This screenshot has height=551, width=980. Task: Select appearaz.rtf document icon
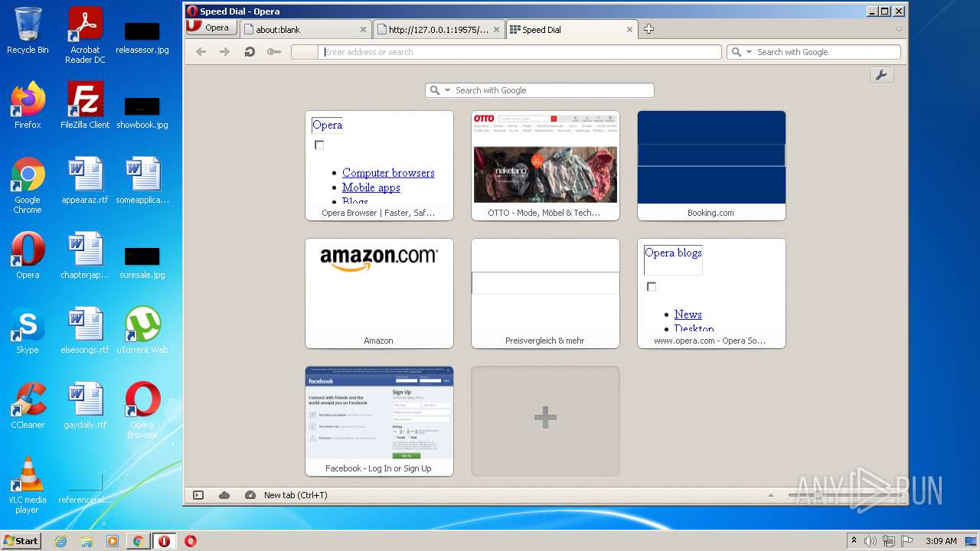85,181
